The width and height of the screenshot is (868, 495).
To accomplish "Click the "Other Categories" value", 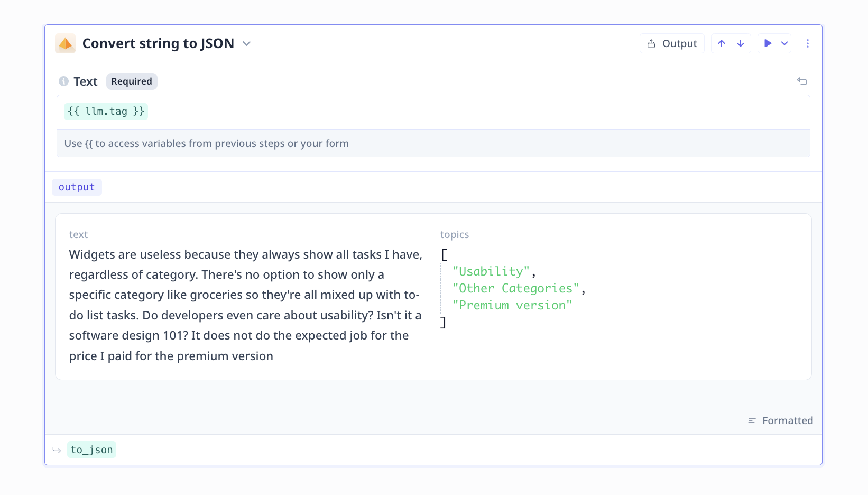I will tap(516, 288).
